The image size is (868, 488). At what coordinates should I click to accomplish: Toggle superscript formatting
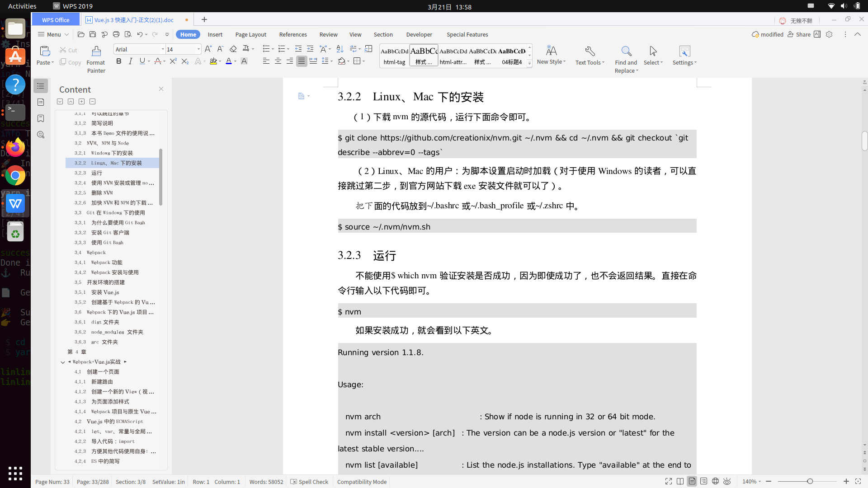click(x=173, y=61)
